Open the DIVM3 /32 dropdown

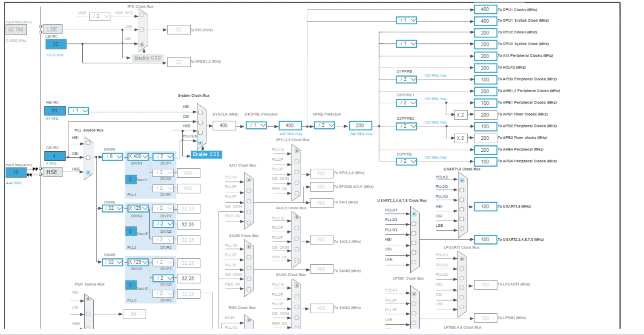[x=113, y=262]
